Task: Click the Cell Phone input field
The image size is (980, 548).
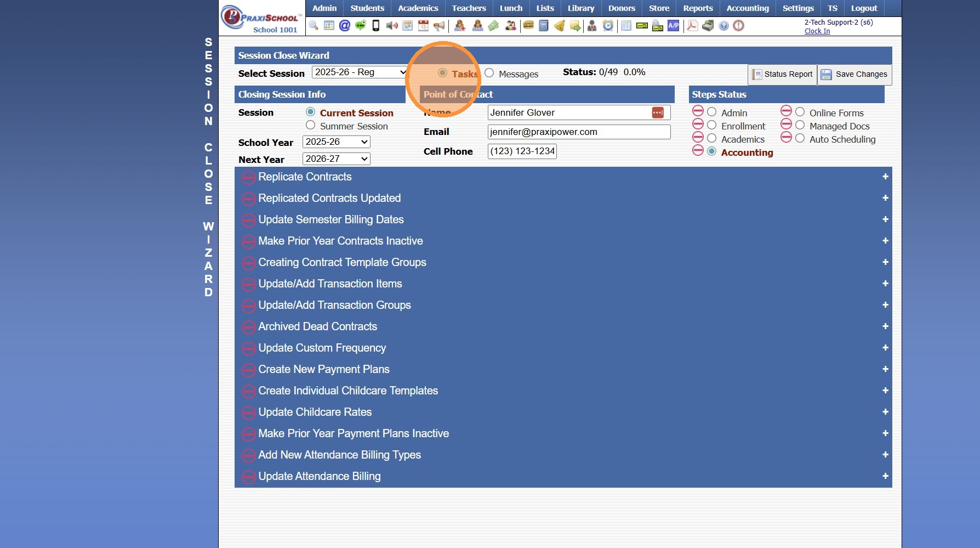Action: click(x=522, y=151)
